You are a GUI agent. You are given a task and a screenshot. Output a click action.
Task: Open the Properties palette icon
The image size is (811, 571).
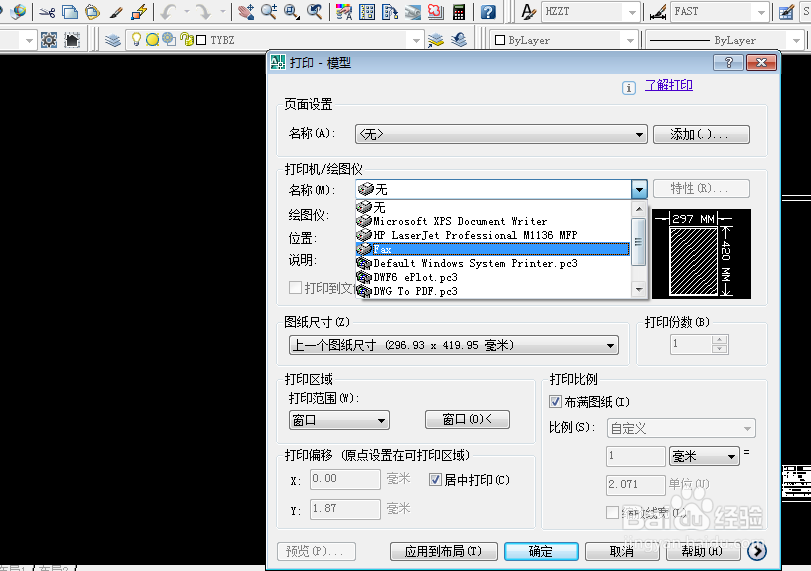tap(343, 11)
